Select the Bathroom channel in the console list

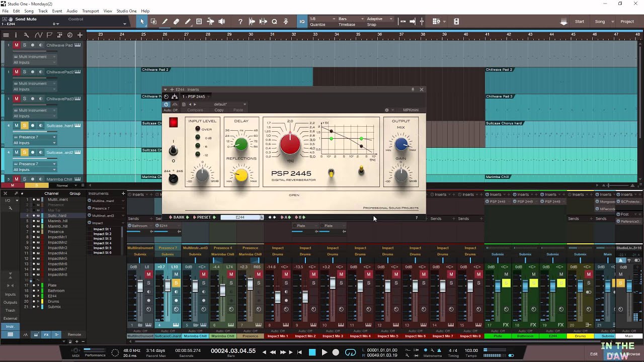56,291
